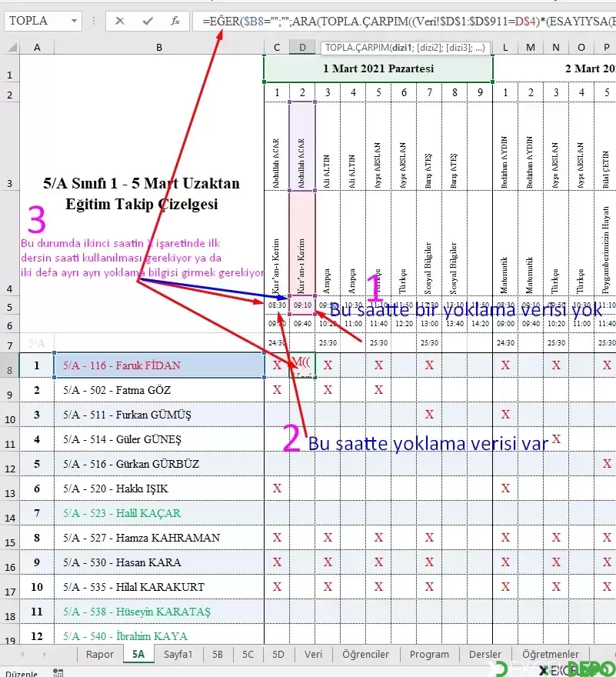Select column C header

[x=277, y=47]
